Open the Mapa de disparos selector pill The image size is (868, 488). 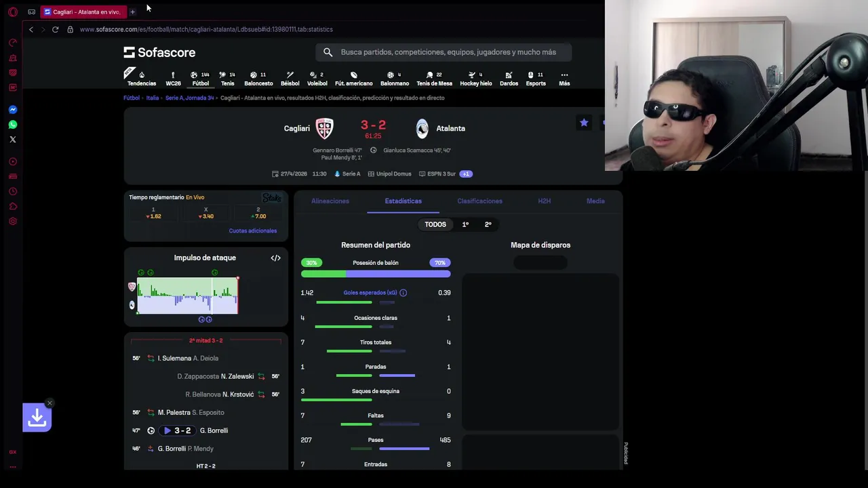tap(540, 263)
